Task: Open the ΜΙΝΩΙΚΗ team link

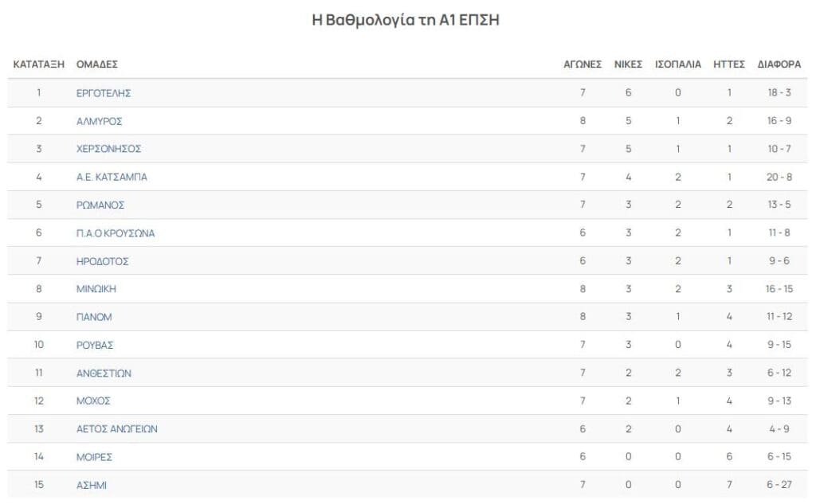Action: tap(96, 289)
